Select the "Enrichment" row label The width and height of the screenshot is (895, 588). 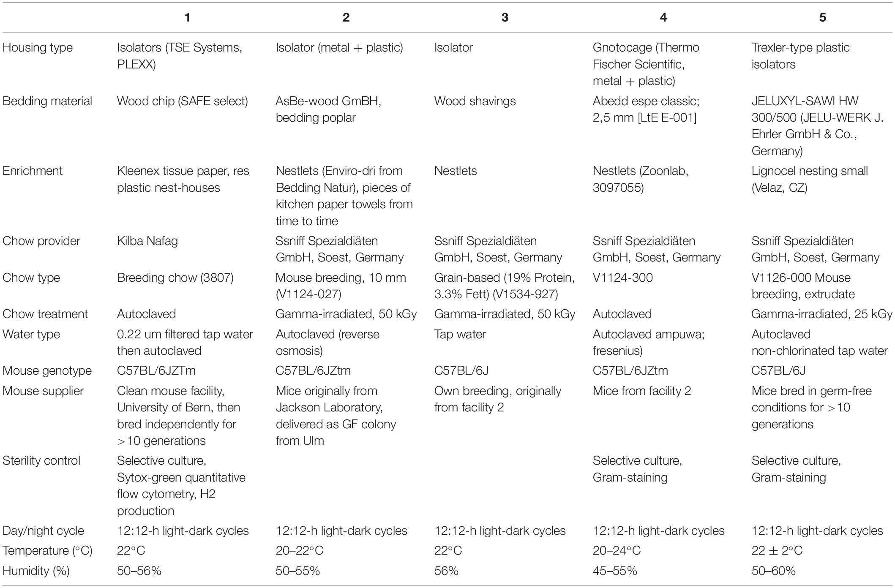33,171
